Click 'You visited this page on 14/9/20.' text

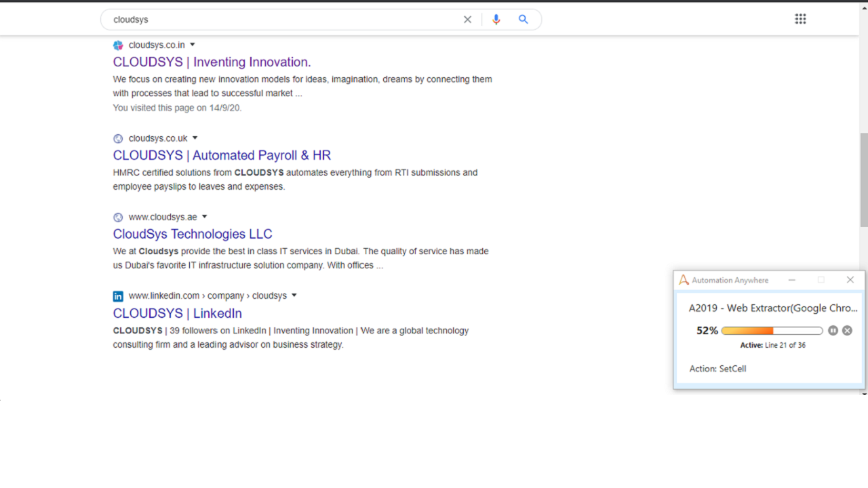click(177, 108)
